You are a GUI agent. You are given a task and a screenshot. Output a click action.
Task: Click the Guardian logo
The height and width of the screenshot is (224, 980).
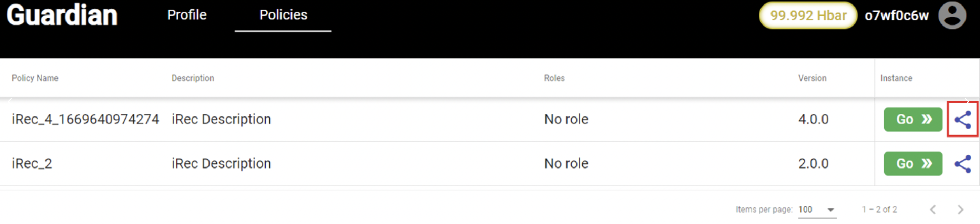62,15
